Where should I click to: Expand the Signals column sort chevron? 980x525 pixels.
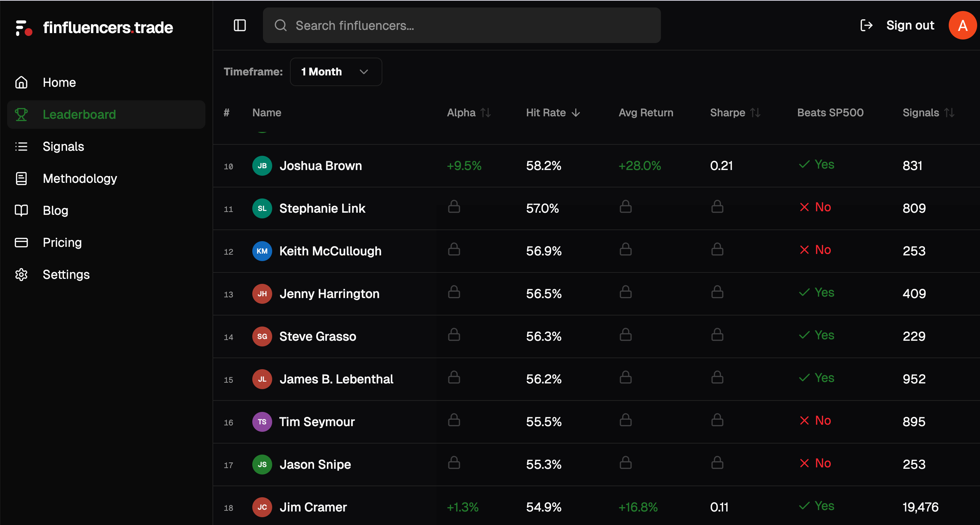pyautogui.click(x=949, y=112)
